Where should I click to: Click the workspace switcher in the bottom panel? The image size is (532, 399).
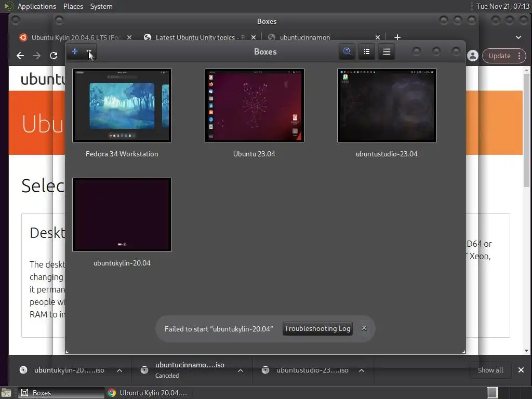pos(493,393)
